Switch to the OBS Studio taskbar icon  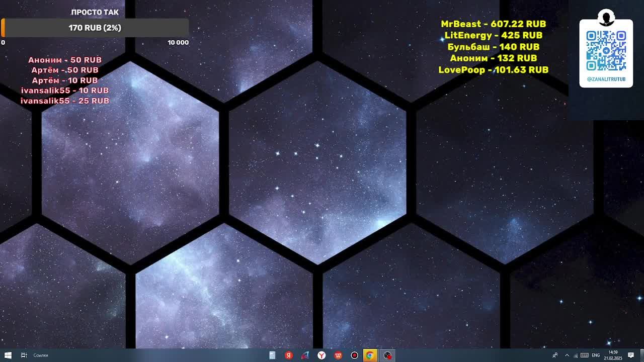(x=387, y=355)
